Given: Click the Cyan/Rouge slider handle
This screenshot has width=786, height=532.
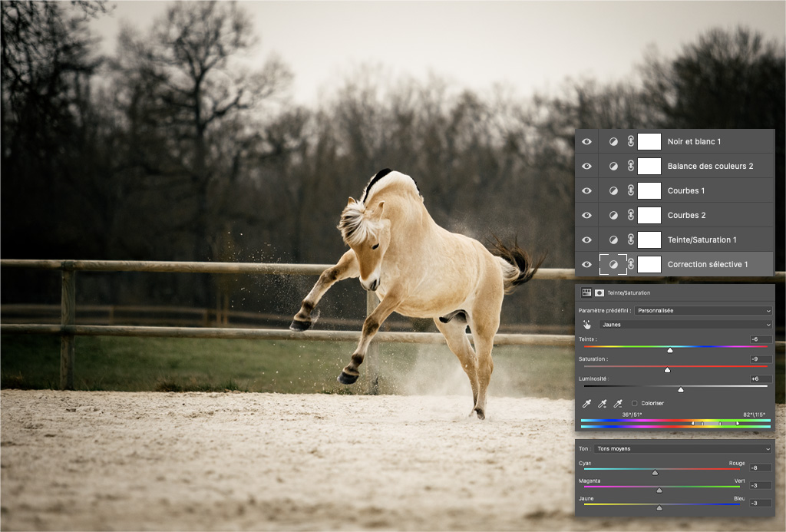Looking at the screenshot, I should [x=655, y=472].
